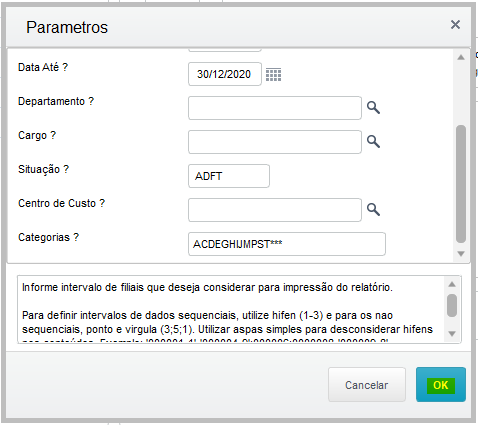478x425 pixels.
Task: Click parameters list scroll up arrow
Action: pos(461,57)
